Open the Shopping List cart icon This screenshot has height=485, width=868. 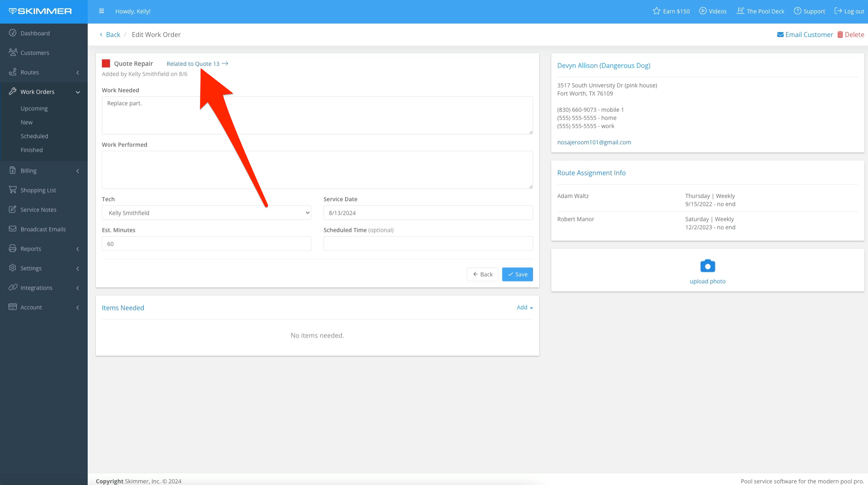coord(13,190)
